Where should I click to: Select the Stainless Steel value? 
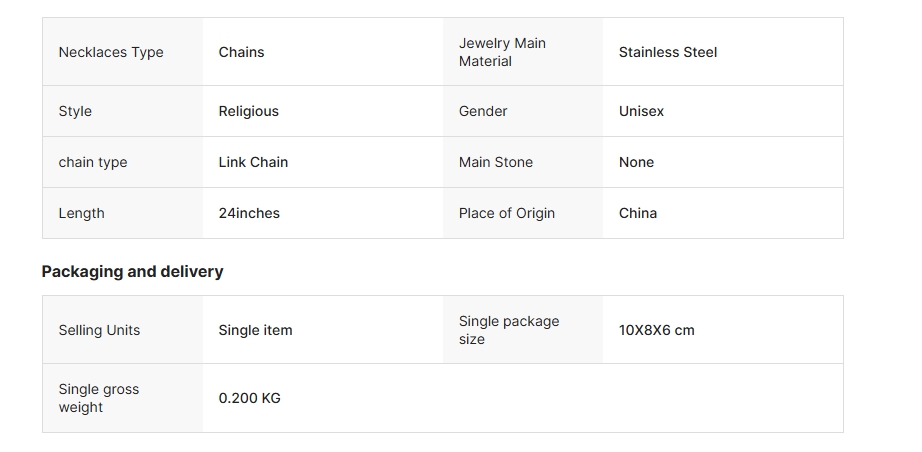667,52
